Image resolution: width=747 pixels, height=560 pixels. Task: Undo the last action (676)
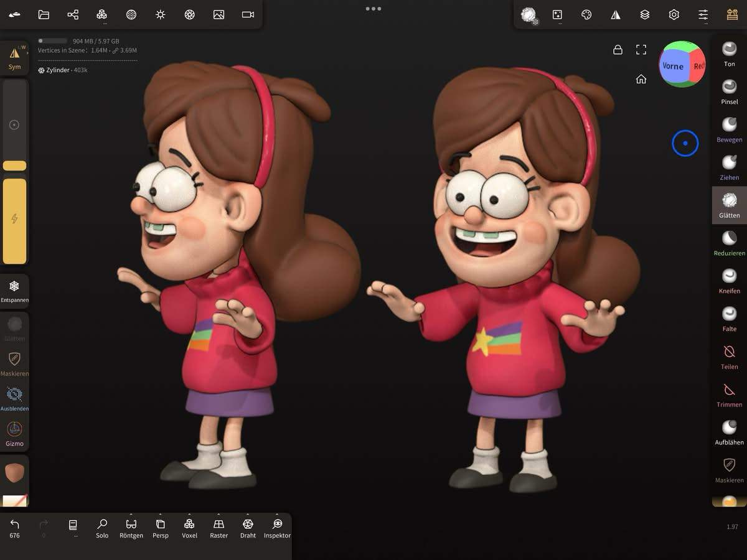tap(14, 528)
